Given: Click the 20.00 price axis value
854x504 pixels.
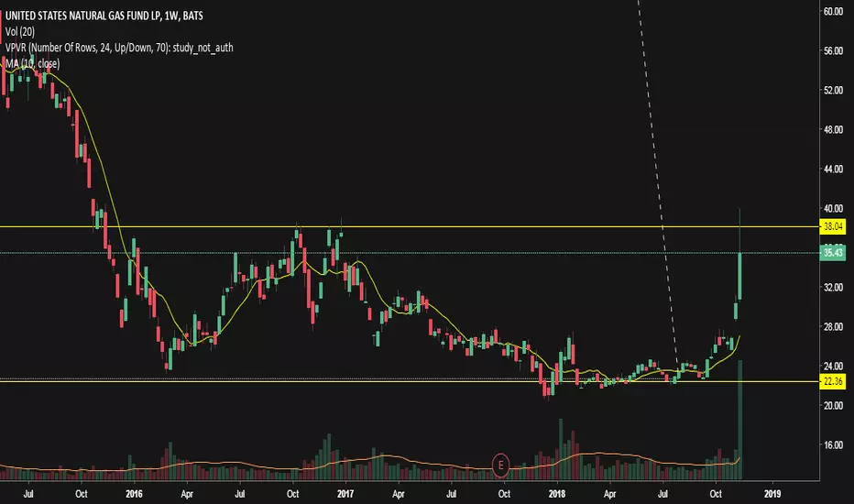Looking at the screenshot, I should click(833, 405).
